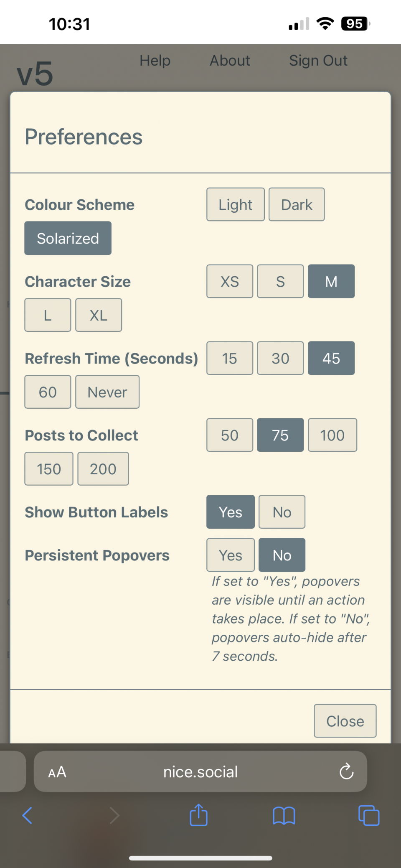Go back with the Safari back arrow
Screen dimensions: 401x868
28,815
